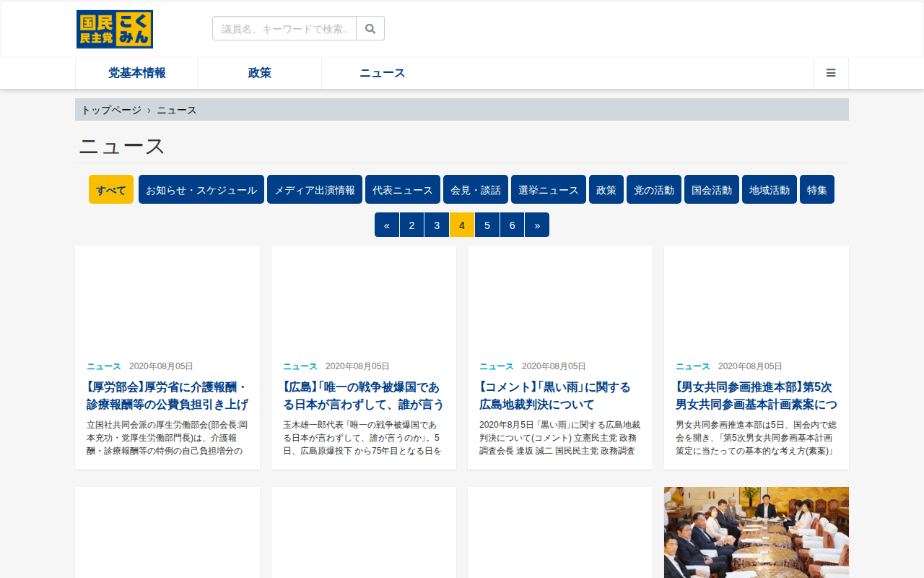The width and height of the screenshot is (924, 578).
Task: Click the date on 厚労部会 card
Action: coord(161,366)
